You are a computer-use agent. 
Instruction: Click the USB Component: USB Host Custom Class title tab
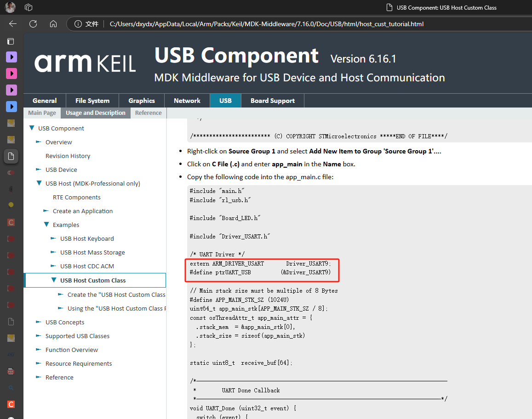coord(446,7)
